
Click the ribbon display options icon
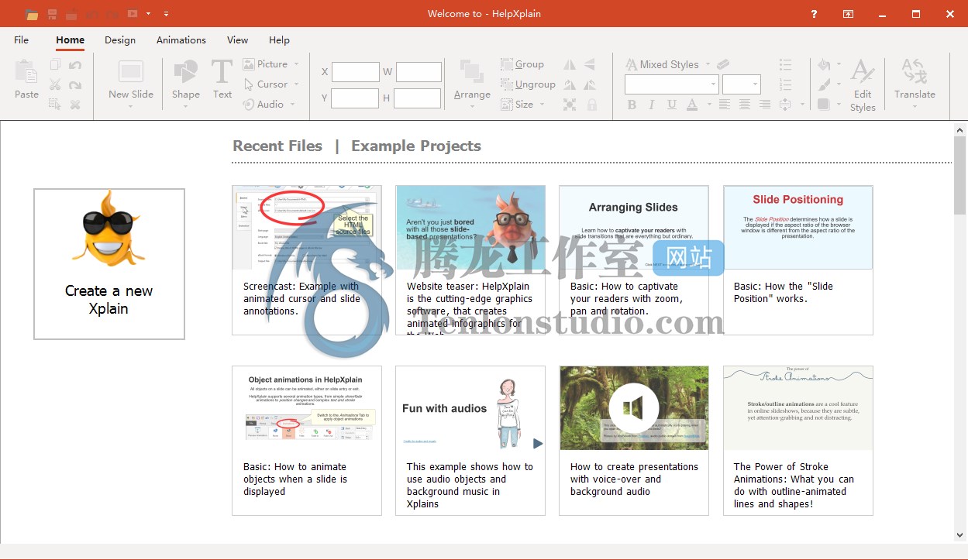[849, 14]
